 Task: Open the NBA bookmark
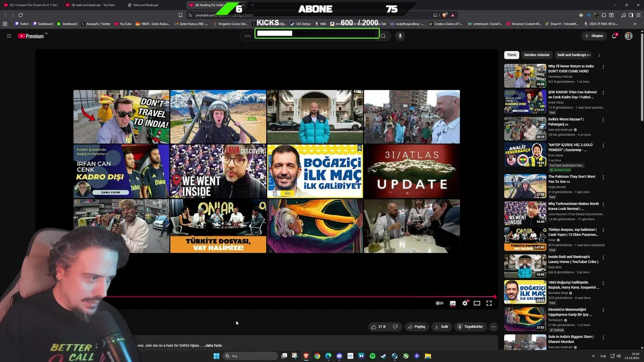coord(320,24)
